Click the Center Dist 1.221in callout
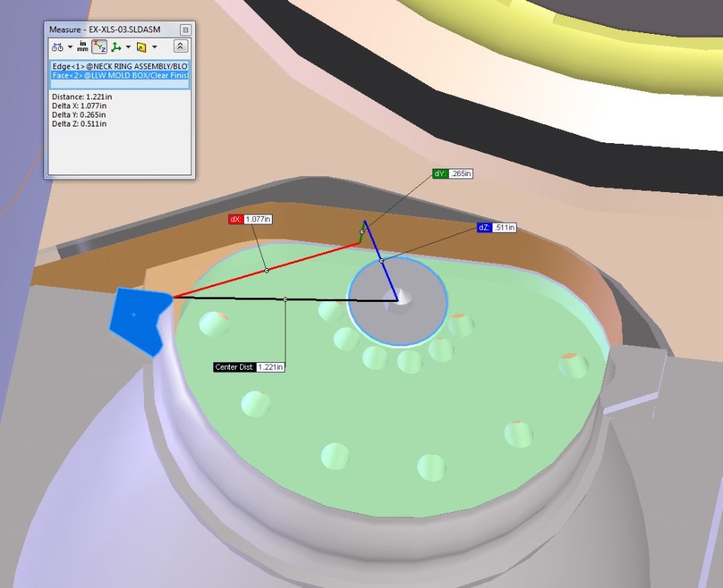723x588 pixels. coord(249,367)
